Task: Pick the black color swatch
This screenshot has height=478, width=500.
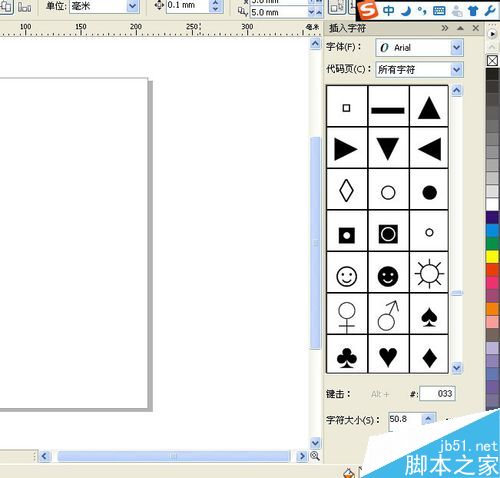Action: tap(492, 74)
